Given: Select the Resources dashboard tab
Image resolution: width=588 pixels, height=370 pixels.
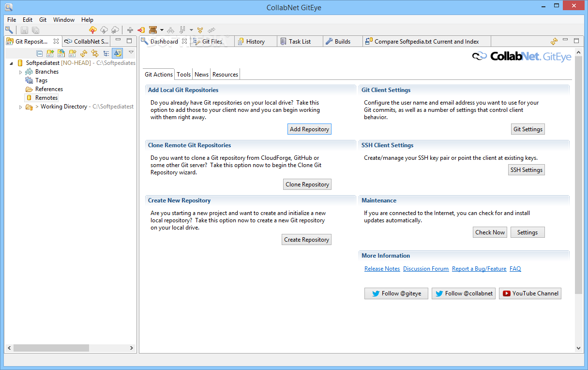Looking at the screenshot, I should point(225,74).
